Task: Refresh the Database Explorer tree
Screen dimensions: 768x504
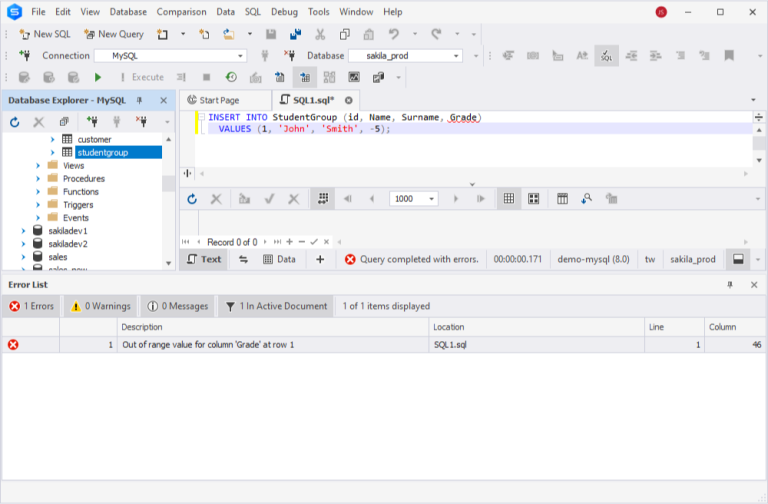Action: (15, 122)
